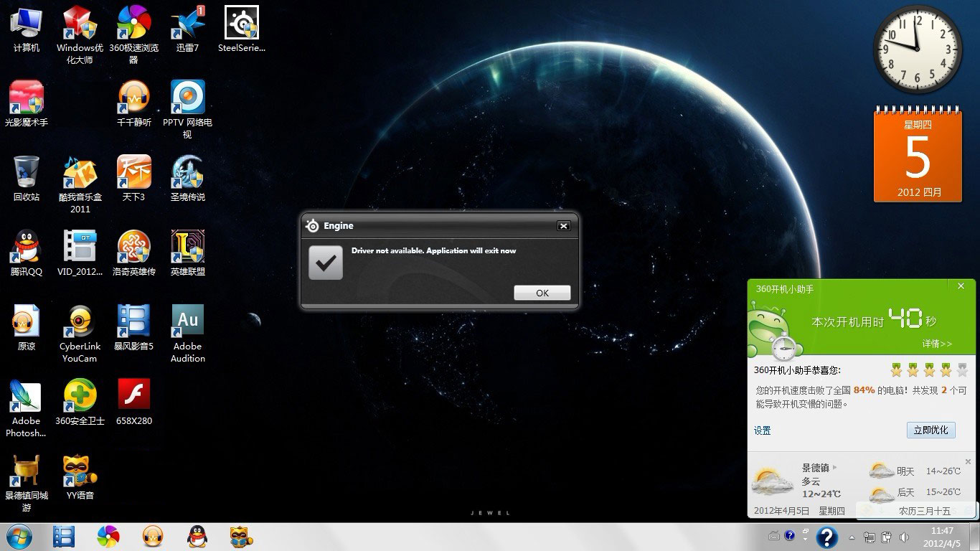The image size is (980, 551).
Task: Click the analog clock desktop gadget
Action: coord(918,50)
